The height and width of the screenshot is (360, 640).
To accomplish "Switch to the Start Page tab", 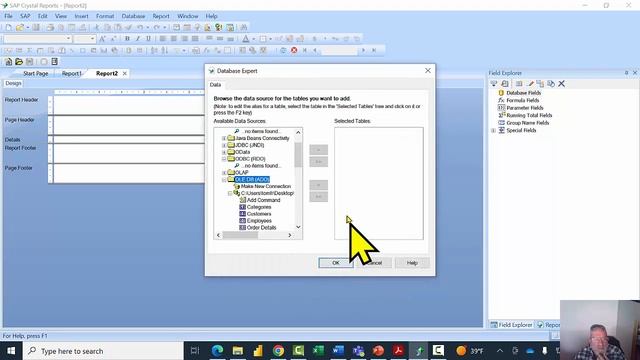I will point(35,73).
